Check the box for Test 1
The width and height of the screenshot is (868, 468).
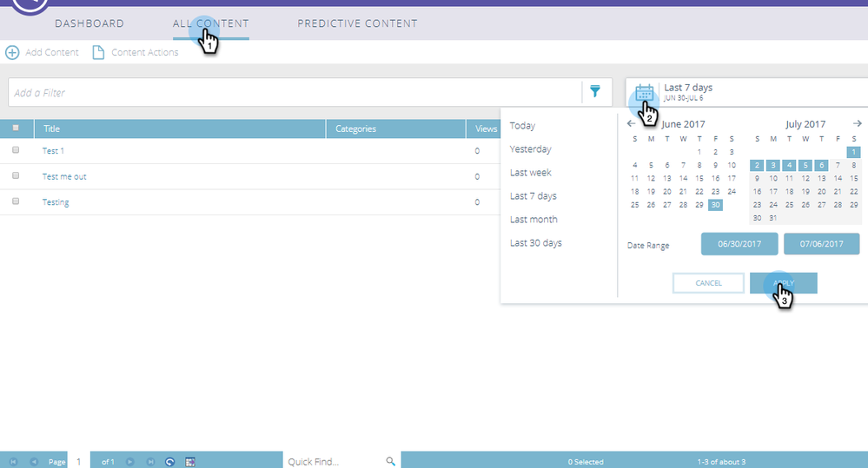tap(16, 150)
